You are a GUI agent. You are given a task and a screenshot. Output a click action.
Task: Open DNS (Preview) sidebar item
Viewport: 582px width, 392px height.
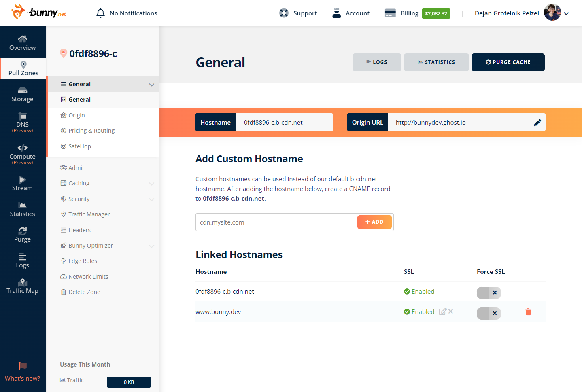click(x=23, y=123)
